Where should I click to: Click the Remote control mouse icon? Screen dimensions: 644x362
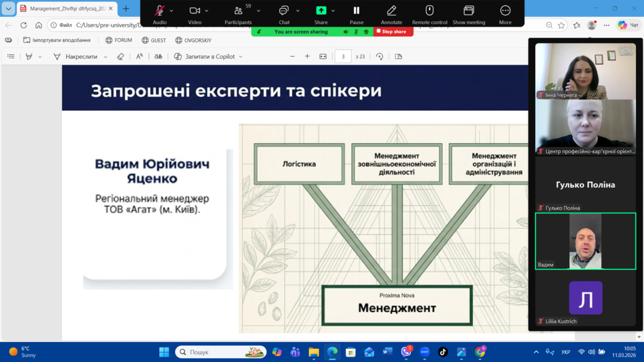click(x=429, y=11)
